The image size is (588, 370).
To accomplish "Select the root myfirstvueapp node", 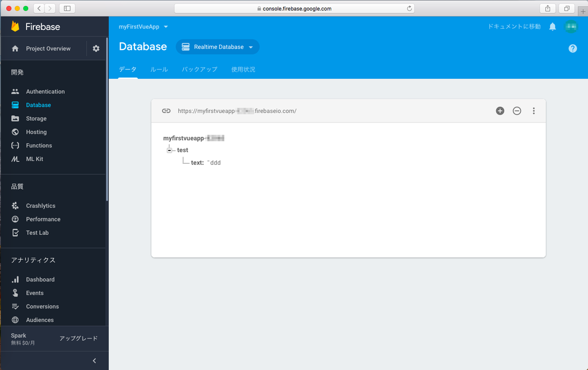I will (x=194, y=138).
